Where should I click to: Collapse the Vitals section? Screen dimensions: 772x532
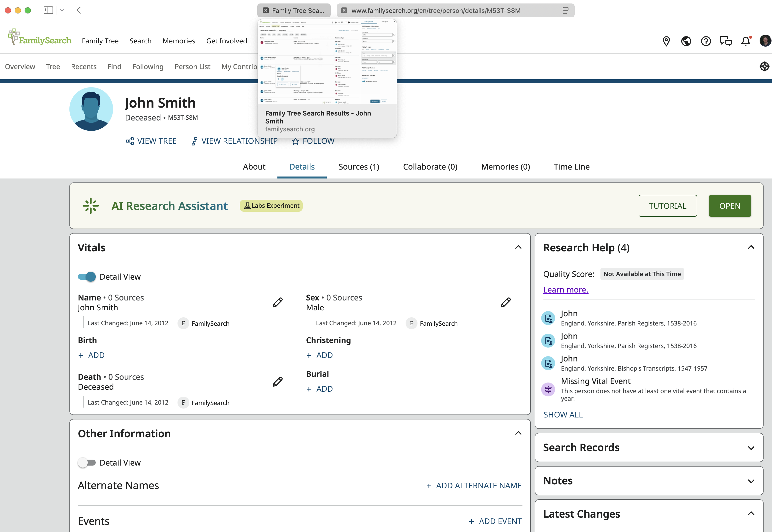[x=518, y=247]
